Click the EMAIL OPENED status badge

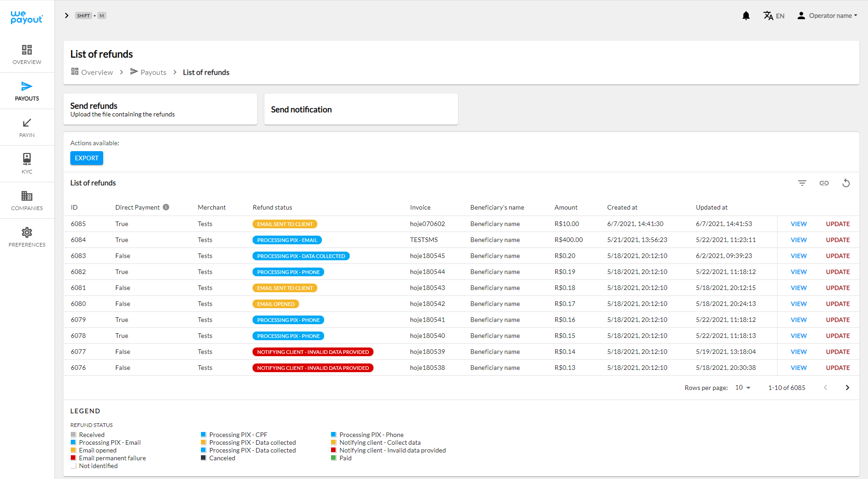pyautogui.click(x=276, y=304)
